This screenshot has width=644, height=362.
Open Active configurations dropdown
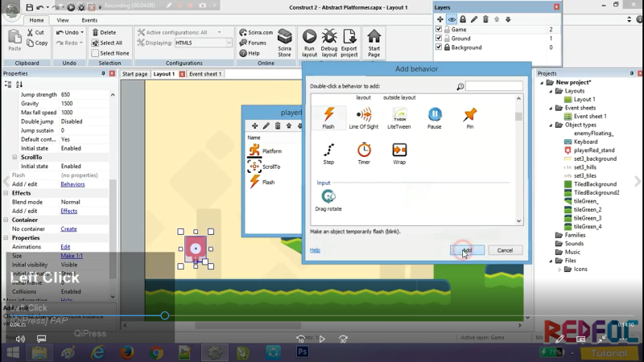(219, 32)
